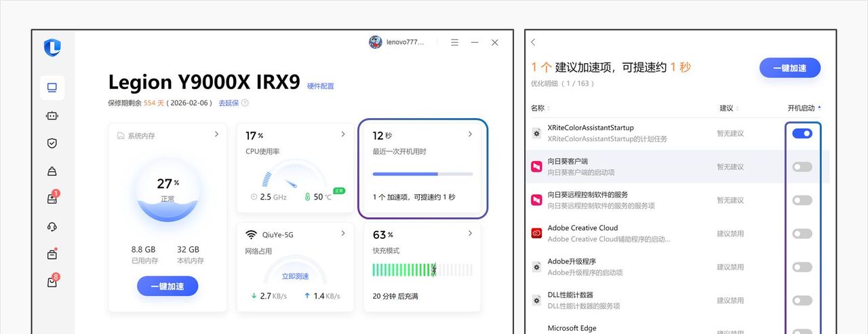This screenshot has width=868, height=334.
Task: Open the toolbox icon with red dot
Action: [52, 255]
